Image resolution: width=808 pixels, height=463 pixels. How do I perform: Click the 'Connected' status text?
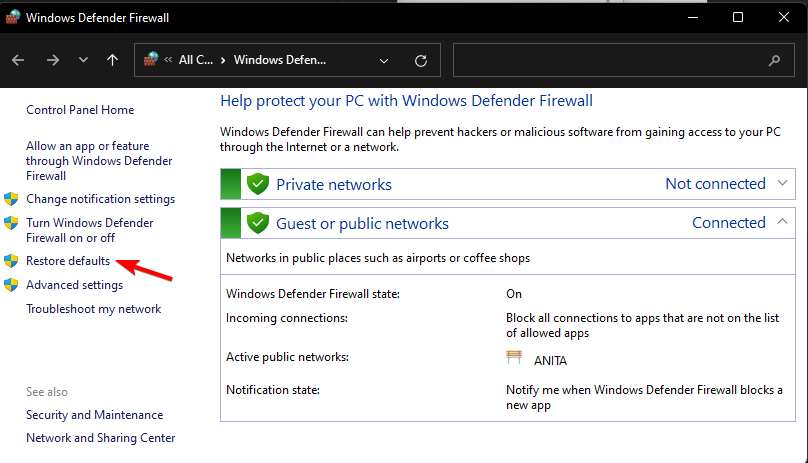pyautogui.click(x=729, y=223)
